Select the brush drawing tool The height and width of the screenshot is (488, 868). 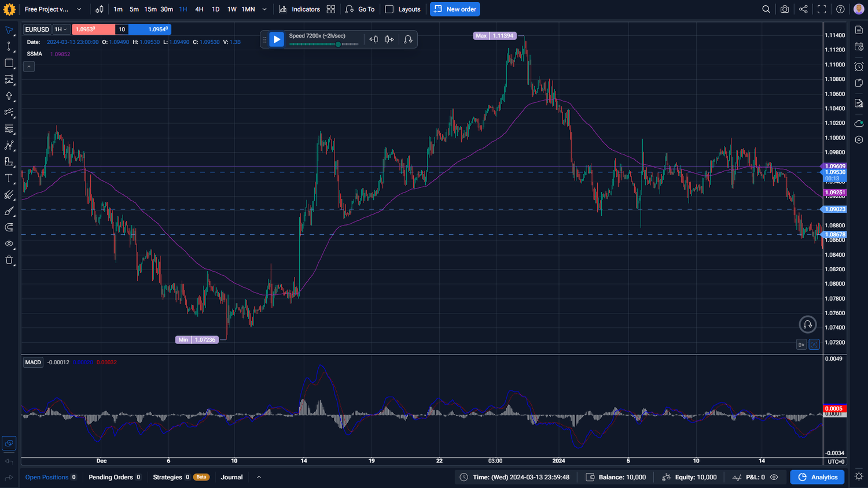(x=9, y=211)
